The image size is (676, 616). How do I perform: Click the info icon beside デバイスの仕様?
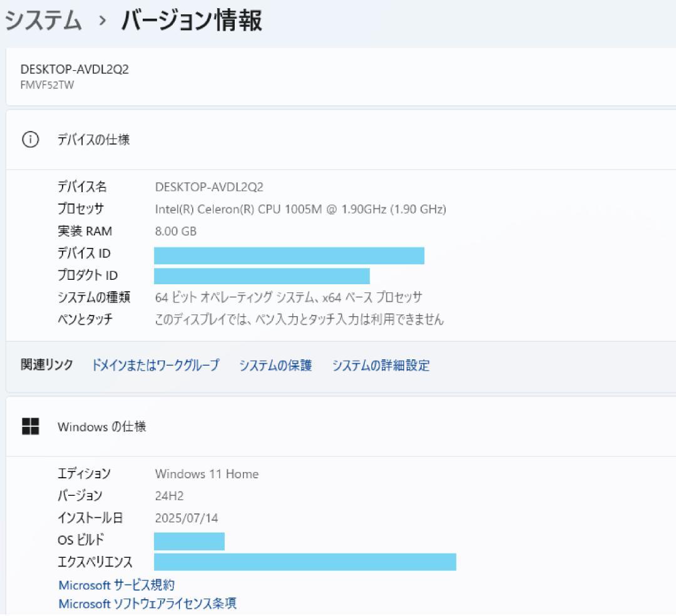(x=31, y=140)
